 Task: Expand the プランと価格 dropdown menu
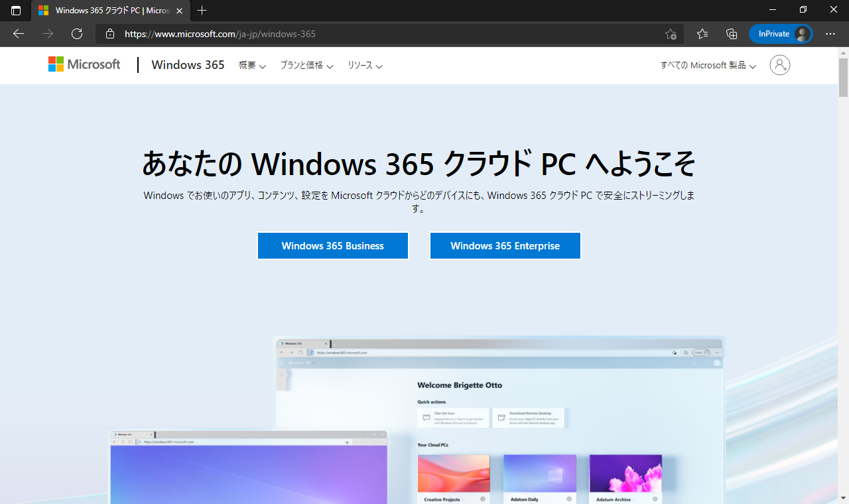pyautogui.click(x=306, y=66)
